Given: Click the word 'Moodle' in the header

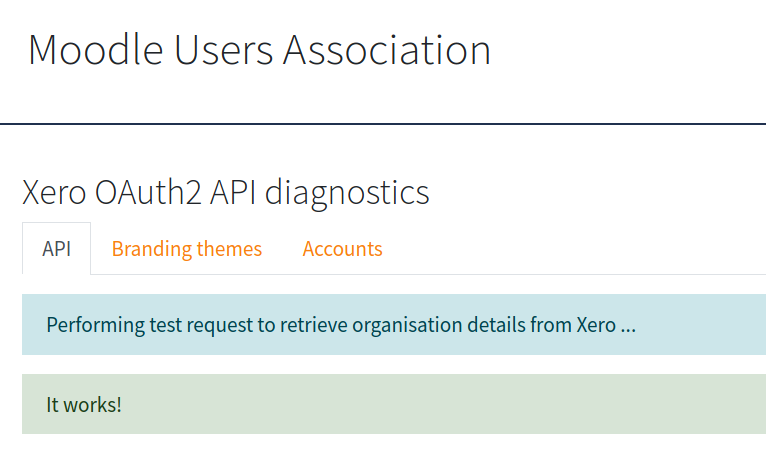Looking at the screenshot, I should [x=95, y=50].
